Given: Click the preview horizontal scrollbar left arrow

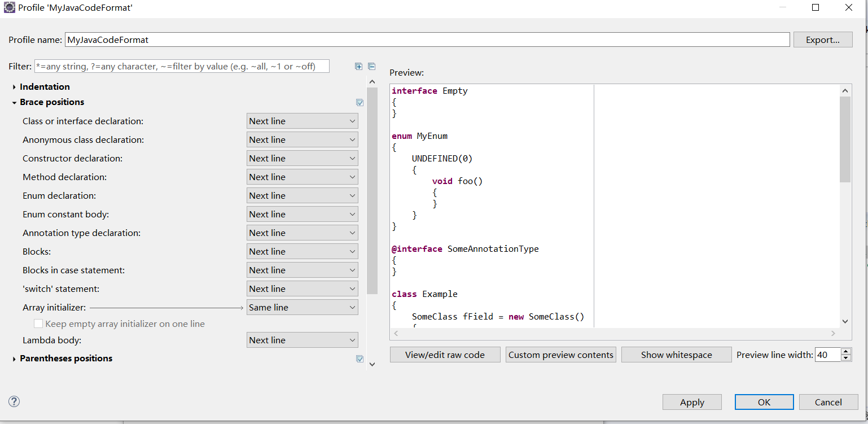Looking at the screenshot, I should coord(396,333).
